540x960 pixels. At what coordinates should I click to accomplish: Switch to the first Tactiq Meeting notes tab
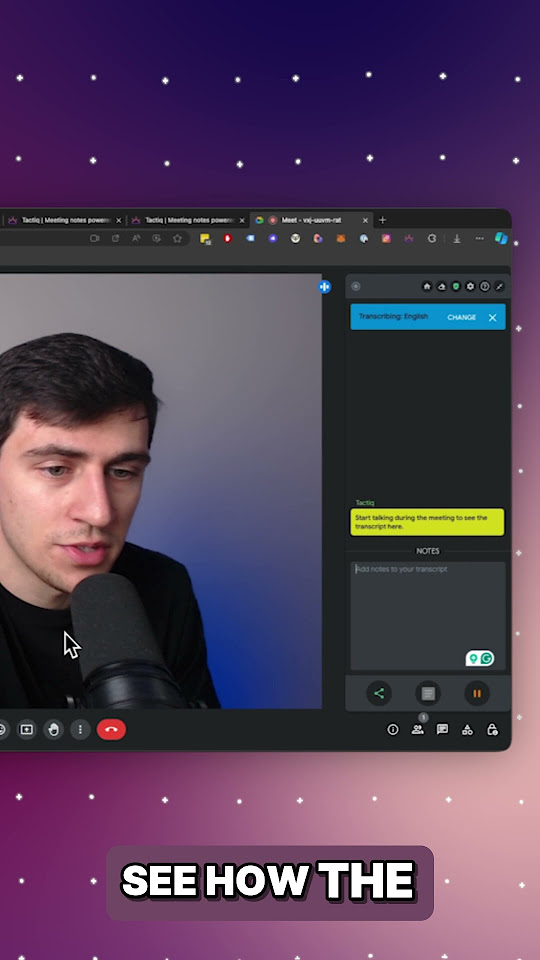tap(64, 220)
